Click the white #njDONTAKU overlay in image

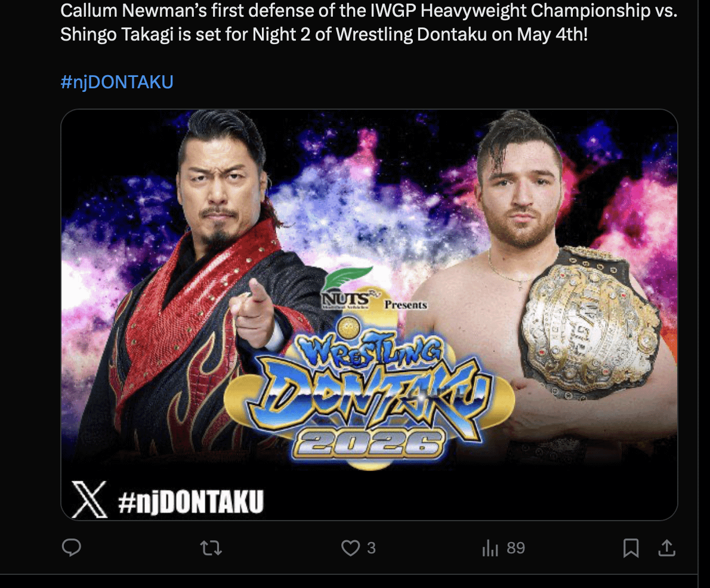tap(191, 501)
